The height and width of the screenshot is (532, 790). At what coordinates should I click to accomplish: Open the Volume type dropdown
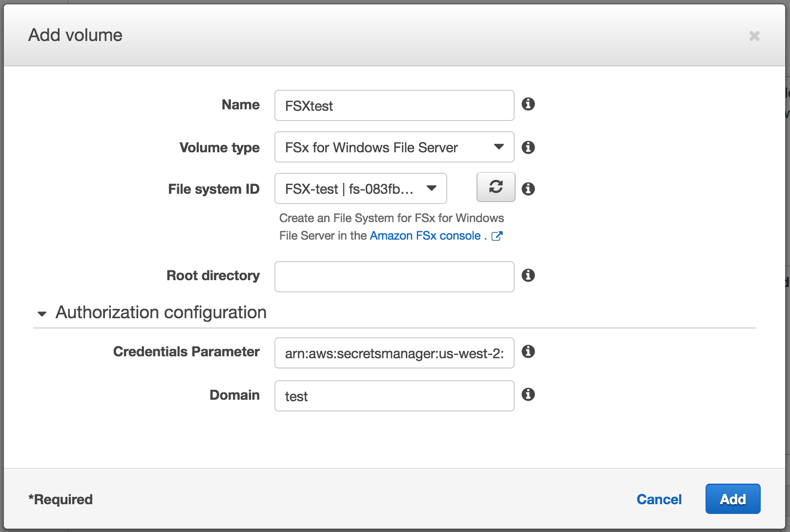[x=394, y=147]
